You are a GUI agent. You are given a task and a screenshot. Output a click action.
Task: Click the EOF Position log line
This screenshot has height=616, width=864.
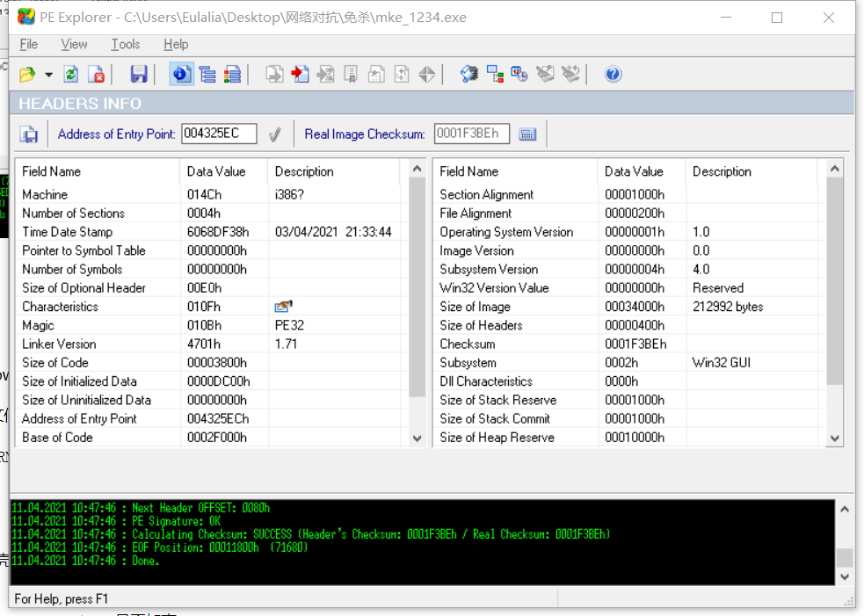(160, 547)
